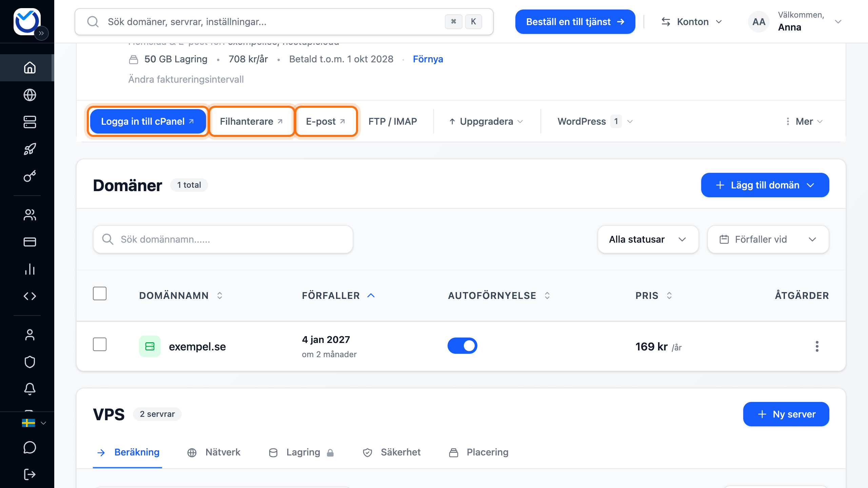Focus the Sök domännamn search field
The height and width of the screenshot is (488, 868).
(223, 239)
